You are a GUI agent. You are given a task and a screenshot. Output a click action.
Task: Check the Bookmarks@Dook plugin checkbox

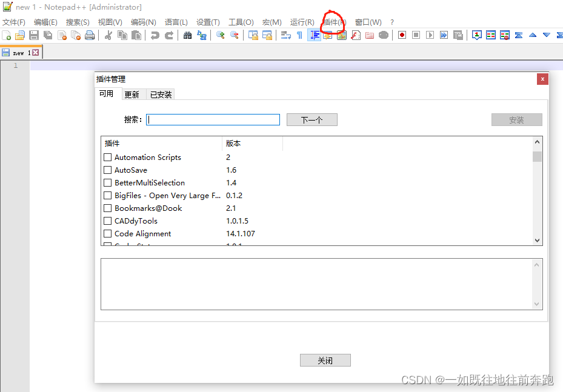click(x=107, y=208)
